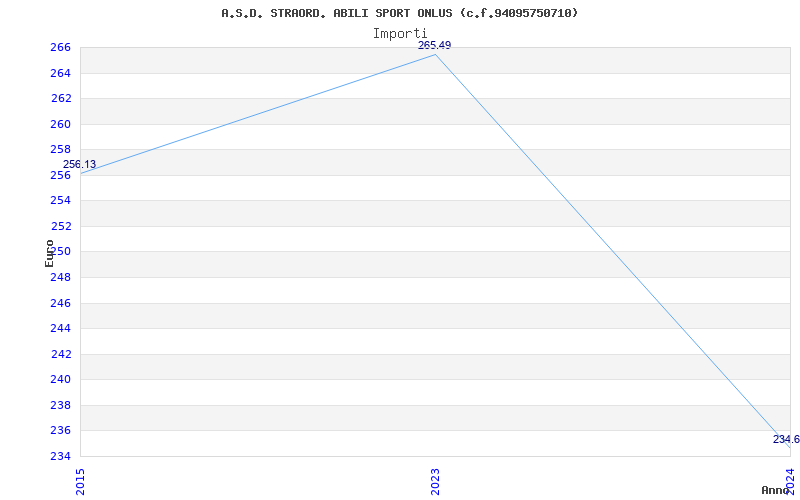Screen dimensions: 800x500
Task: Click the 244 y-axis tick label
Action: point(60,329)
